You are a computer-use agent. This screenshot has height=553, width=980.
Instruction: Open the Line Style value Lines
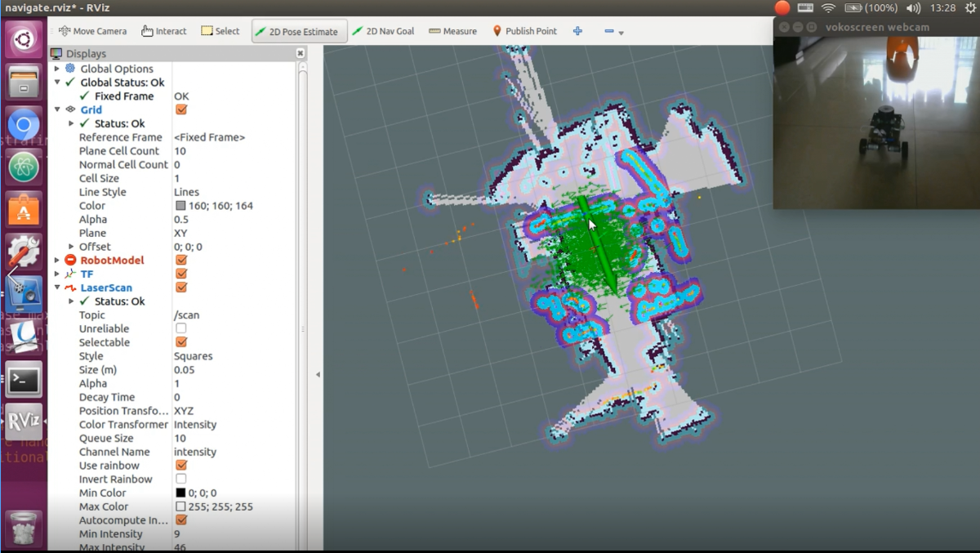pos(234,192)
